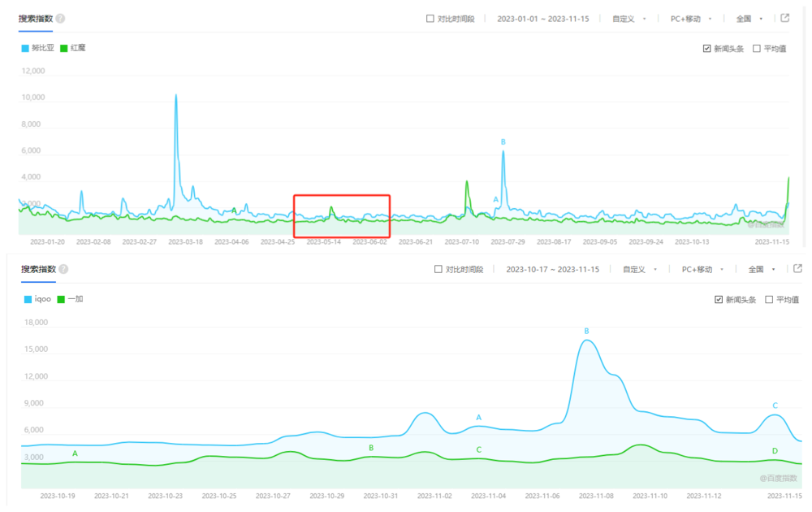Click export icon of the iqoo/一加 chart
The height and width of the screenshot is (512, 812).
pyautogui.click(x=797, y=268)
